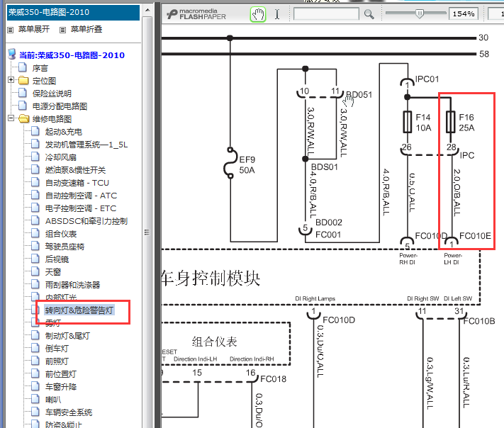Open 电子控制空调 - ETC diagram
504x428 pixels.
(81, 208)
